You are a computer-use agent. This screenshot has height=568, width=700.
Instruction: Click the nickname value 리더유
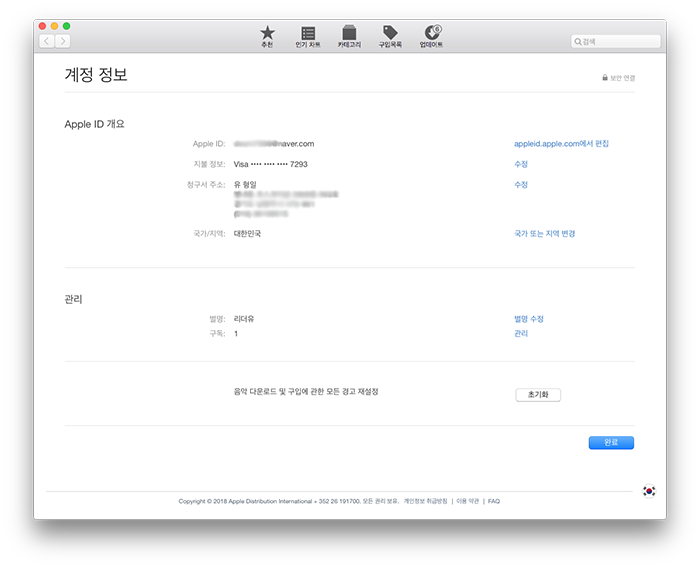tap(244, 319)
